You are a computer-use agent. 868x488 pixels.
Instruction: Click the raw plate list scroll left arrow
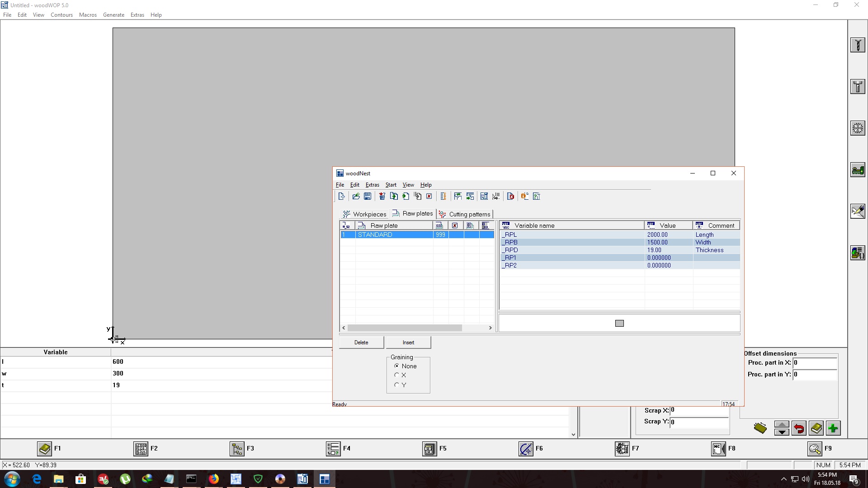click(344, 328)
